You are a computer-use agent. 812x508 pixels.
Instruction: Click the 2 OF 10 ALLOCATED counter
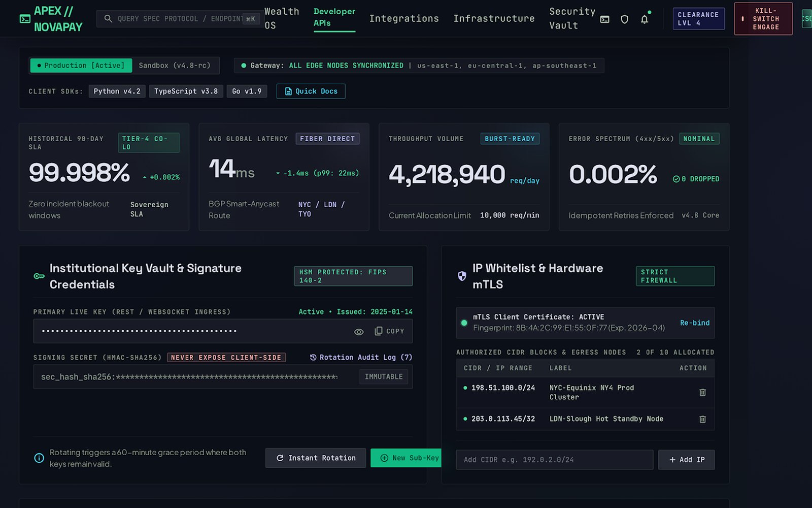675,352
